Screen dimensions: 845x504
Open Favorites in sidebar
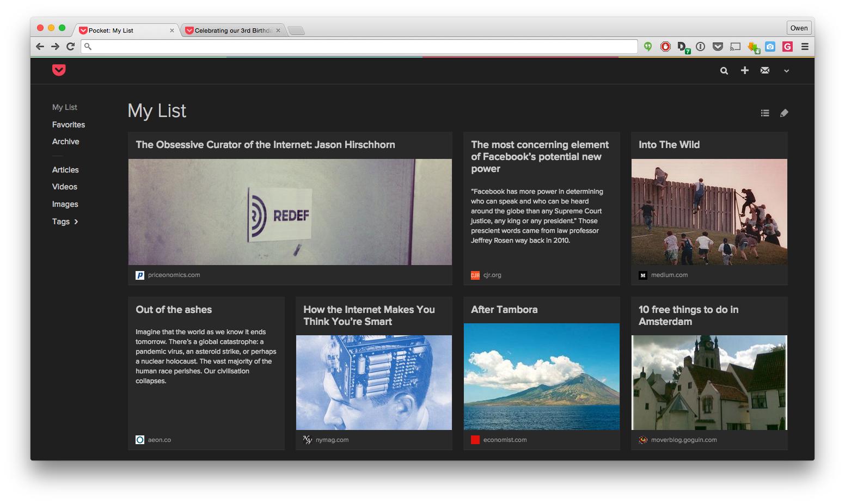coord(69,125)
